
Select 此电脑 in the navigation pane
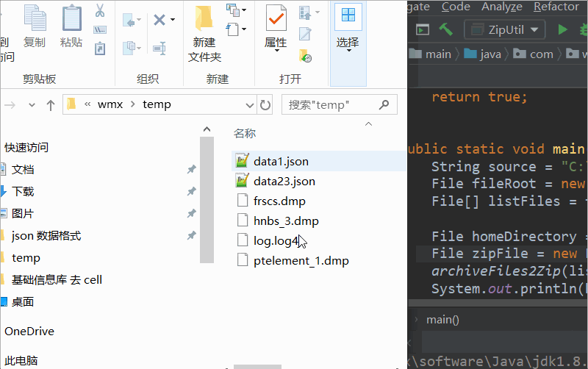(21, 361)
